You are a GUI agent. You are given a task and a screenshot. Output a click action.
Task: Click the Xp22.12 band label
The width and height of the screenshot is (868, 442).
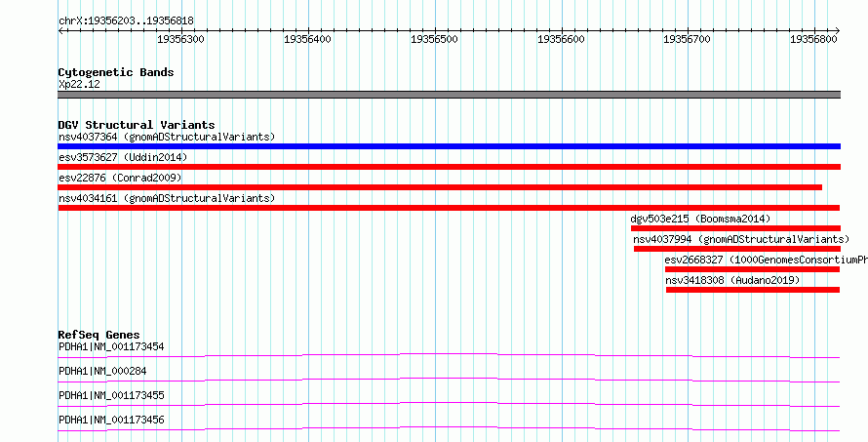[x=79, y=85]
